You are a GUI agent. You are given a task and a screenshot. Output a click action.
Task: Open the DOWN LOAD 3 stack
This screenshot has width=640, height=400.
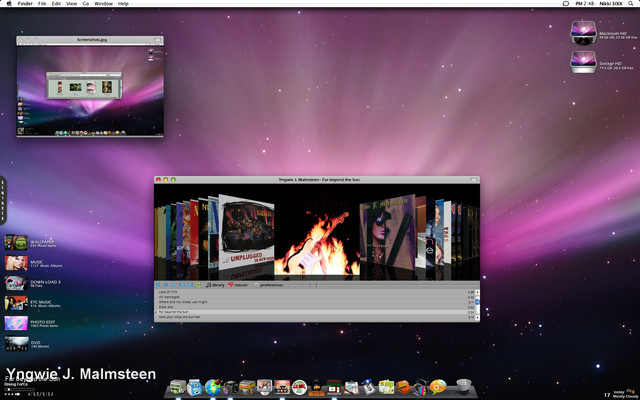point(16,283)
